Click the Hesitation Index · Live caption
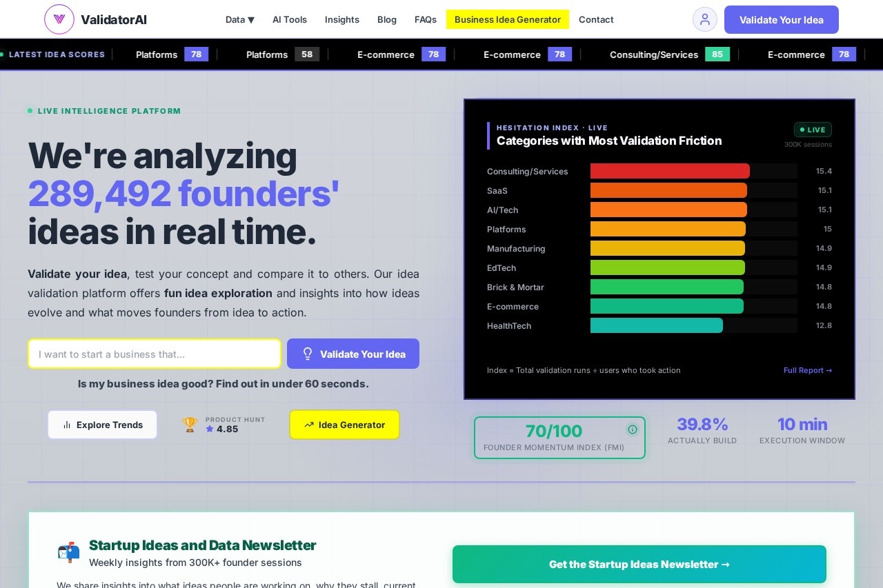The height and width of the screenshot is (588, 883). click(552, 128)
